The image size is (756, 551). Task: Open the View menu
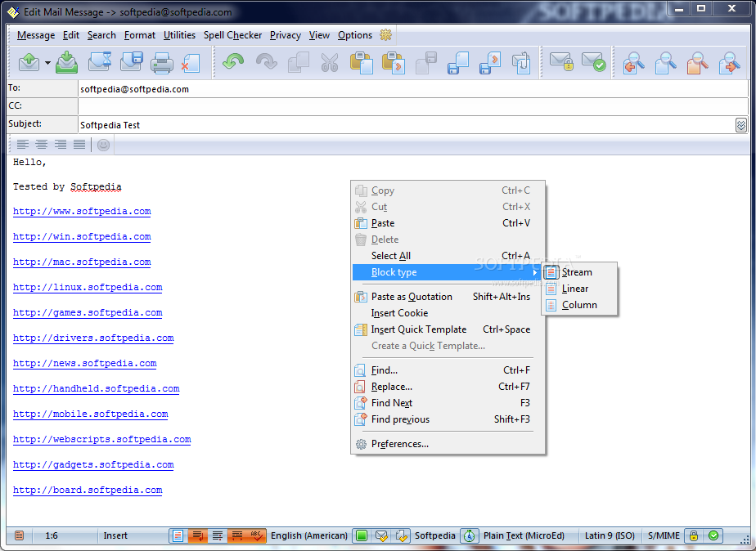(x=319, y=35)
